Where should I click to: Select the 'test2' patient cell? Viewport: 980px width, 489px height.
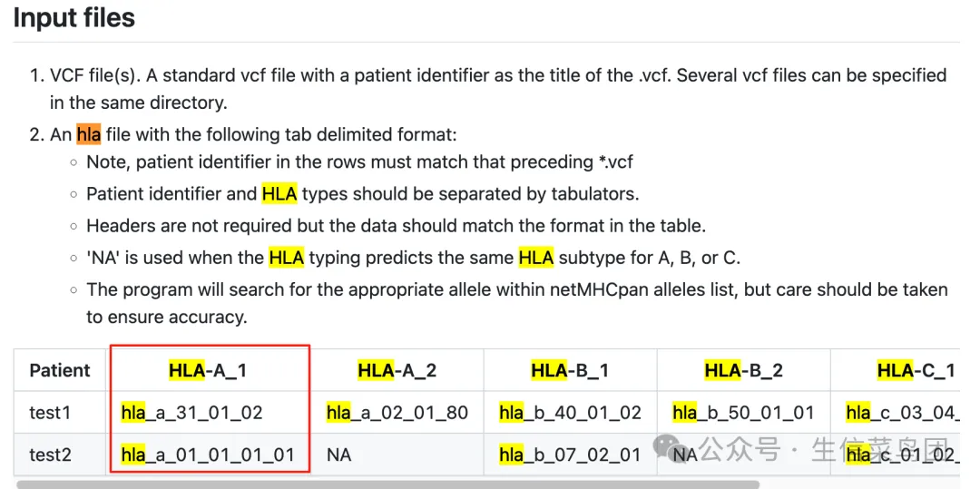tap(51, 455)
